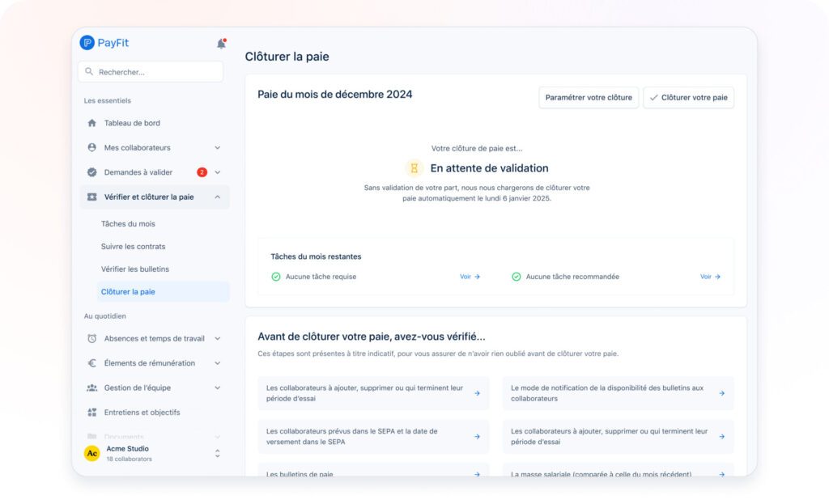The image size is (829, 504).
Task: Open Voir link next to Aucune tâche requise
Action: pos(470,277)
